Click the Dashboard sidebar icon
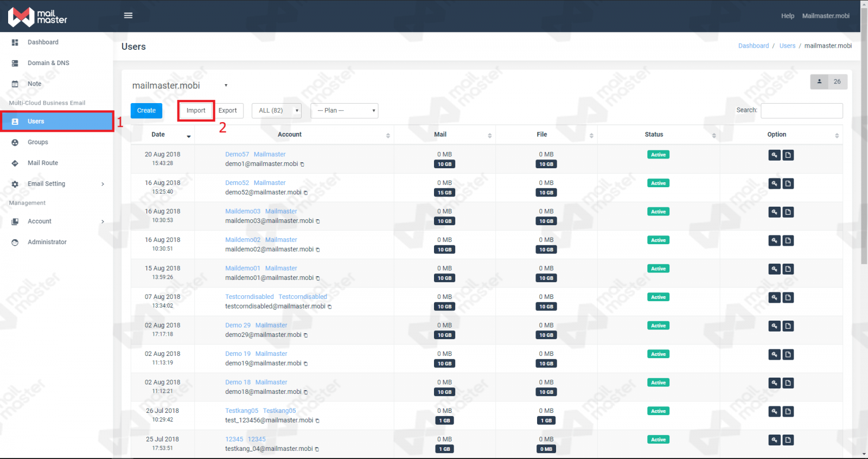 [15, 42]
